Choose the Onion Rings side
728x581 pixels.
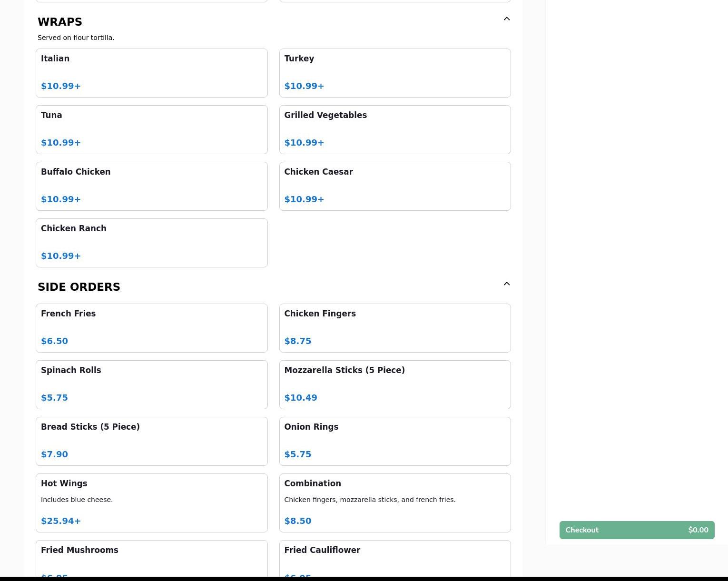(394, 441)
